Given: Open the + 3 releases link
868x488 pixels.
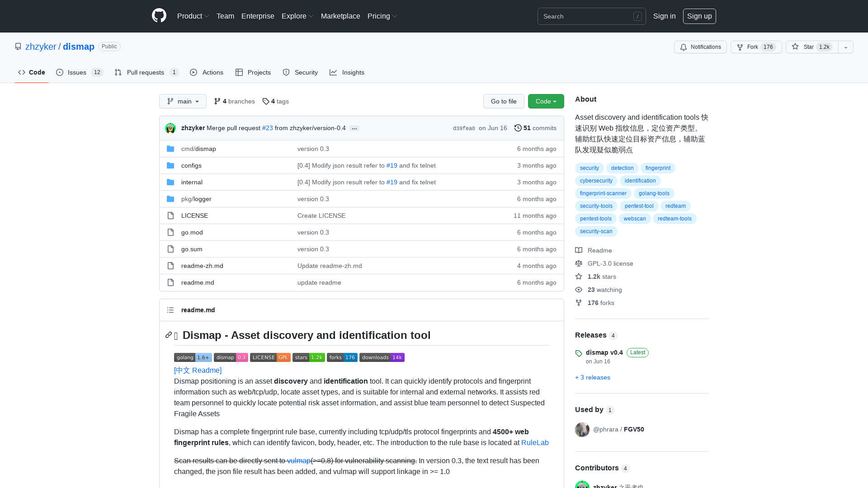Looking at the screenshot, I should coord(593,377).
